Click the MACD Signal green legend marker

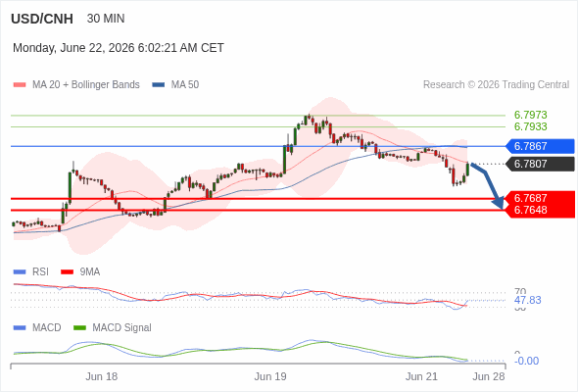[79, 327]
